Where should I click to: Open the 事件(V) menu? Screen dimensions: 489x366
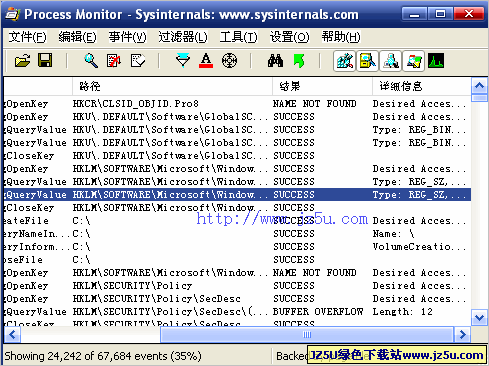pyautogui.click(x=127, y=37)
